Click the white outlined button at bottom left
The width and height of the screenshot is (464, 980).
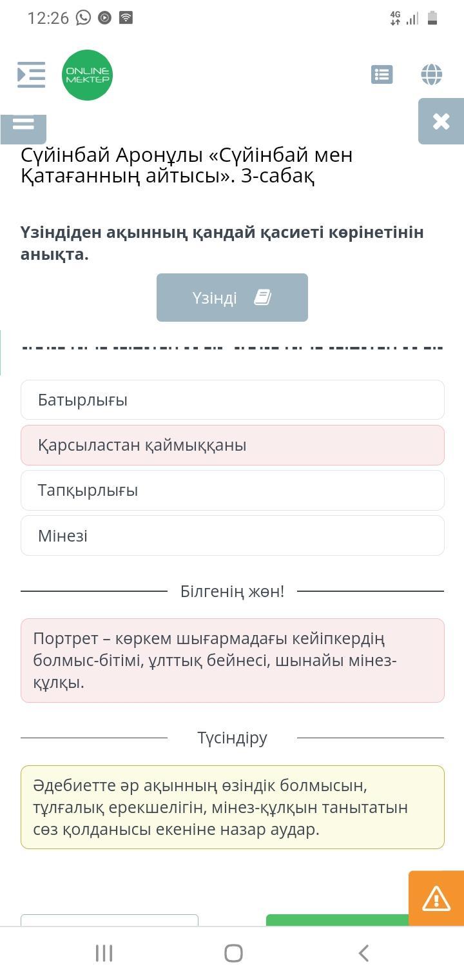click(110, 920)
